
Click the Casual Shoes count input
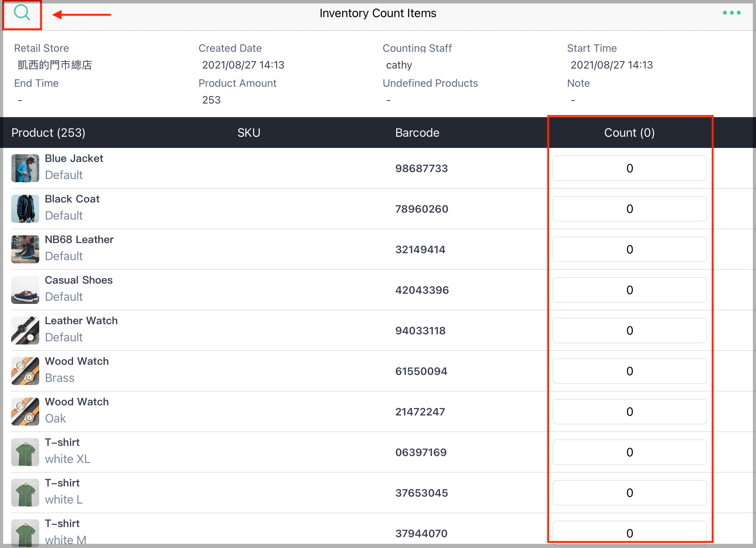click(x=629, y=290)
